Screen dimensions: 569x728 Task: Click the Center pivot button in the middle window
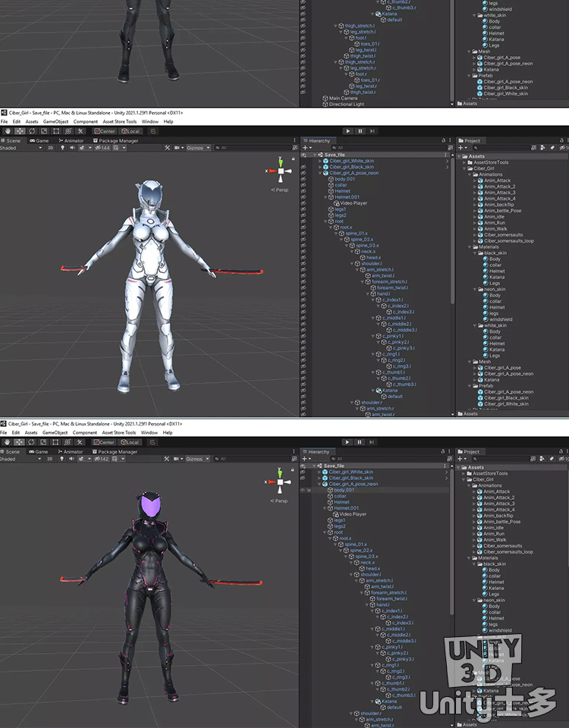click(x=105, y=131)
